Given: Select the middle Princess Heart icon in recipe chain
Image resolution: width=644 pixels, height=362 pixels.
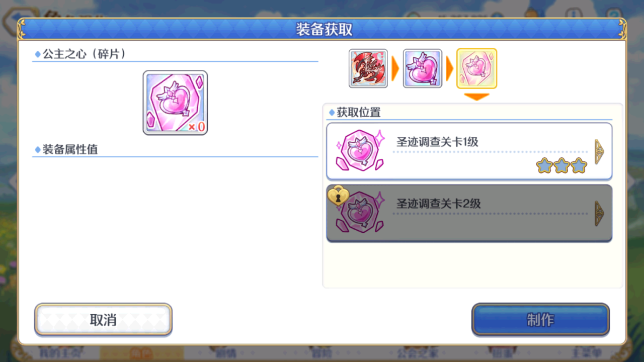Looking at the screenshot, I should (x=423, y=68).
